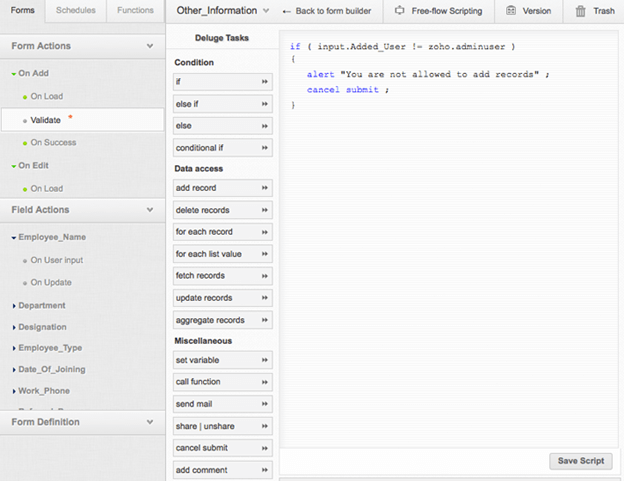This screenshot has height=481, width=624.
Task: Collapse the Employee_Name field node
Action: pyautogui.click(x=14, y=238)
